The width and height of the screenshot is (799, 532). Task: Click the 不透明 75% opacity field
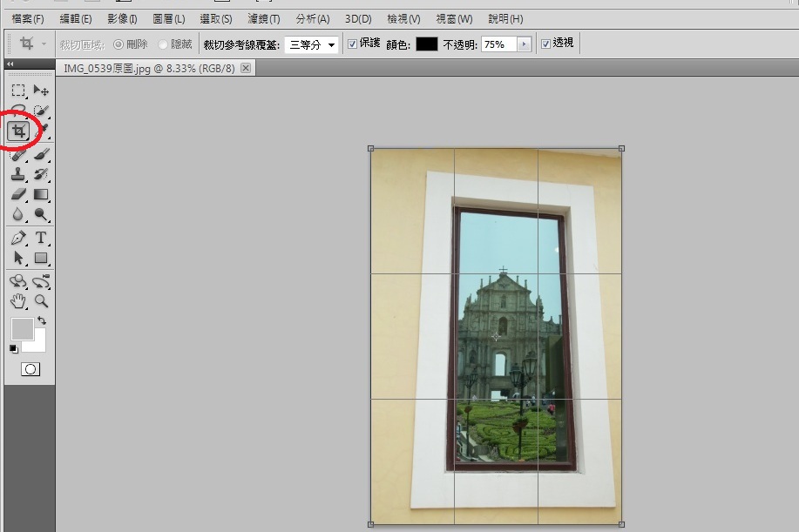point(499,44)
